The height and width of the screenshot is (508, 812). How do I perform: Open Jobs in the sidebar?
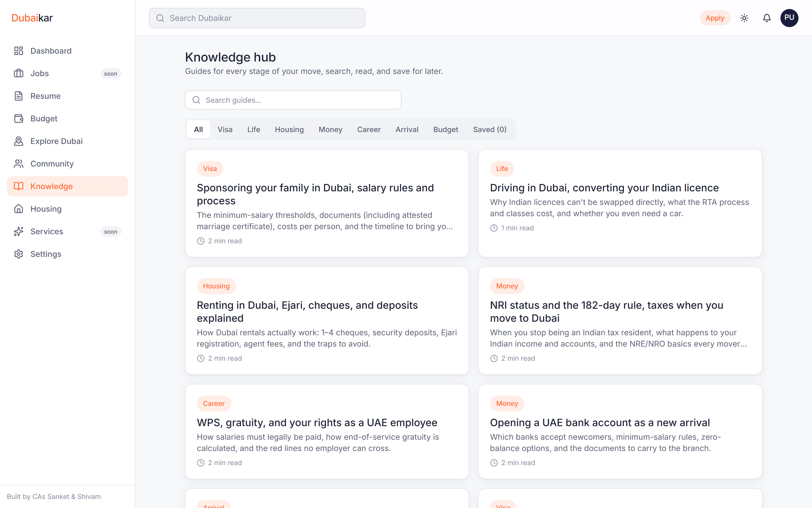(x=67, y=73)
